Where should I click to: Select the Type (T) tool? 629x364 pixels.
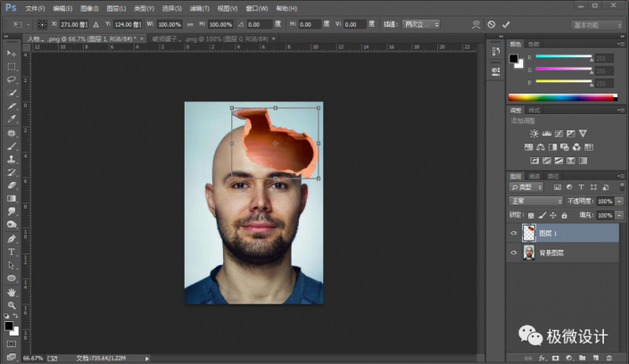[12, 252]
